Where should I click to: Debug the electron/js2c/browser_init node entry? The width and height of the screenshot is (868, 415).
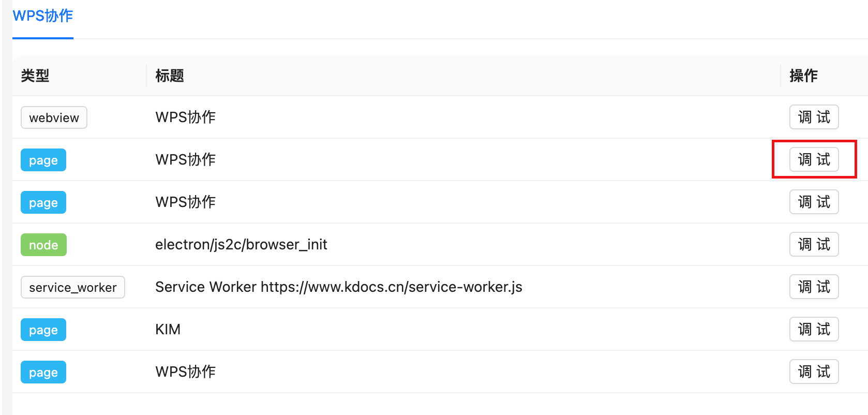pos(814,244)
